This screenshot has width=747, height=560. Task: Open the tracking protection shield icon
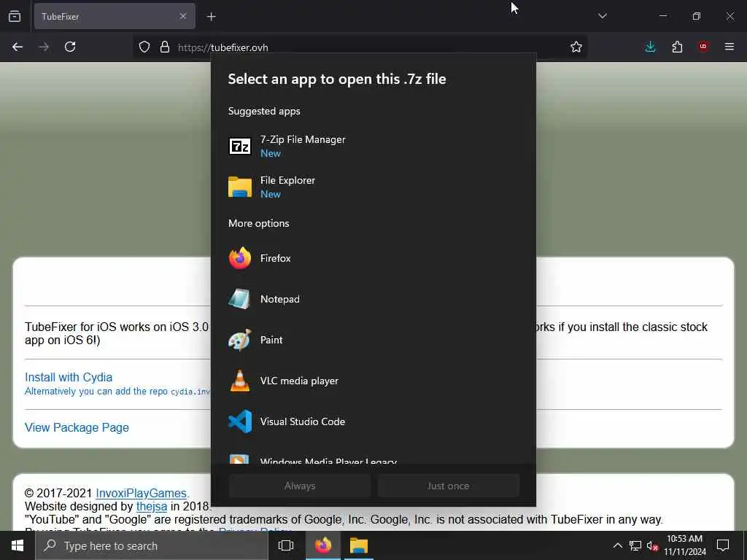coord(144,47)
